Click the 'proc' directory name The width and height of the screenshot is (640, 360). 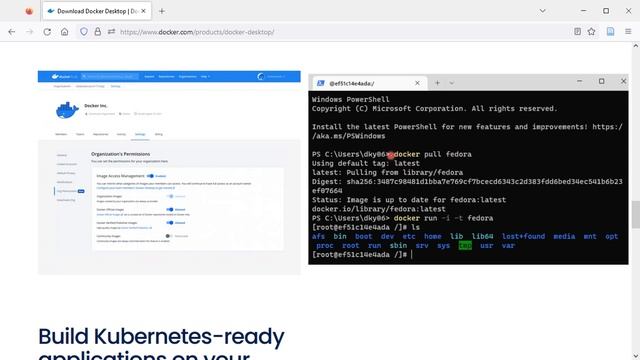[x=325, y=246]
